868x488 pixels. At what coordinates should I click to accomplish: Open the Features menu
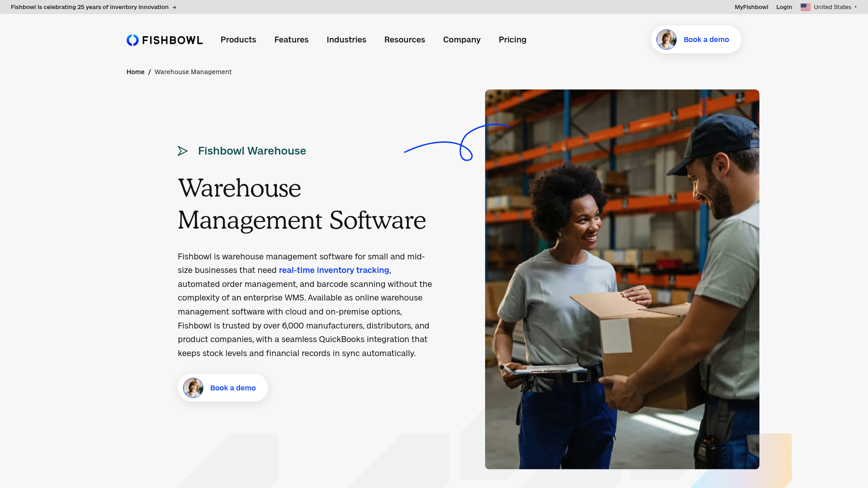click(292, 40)
